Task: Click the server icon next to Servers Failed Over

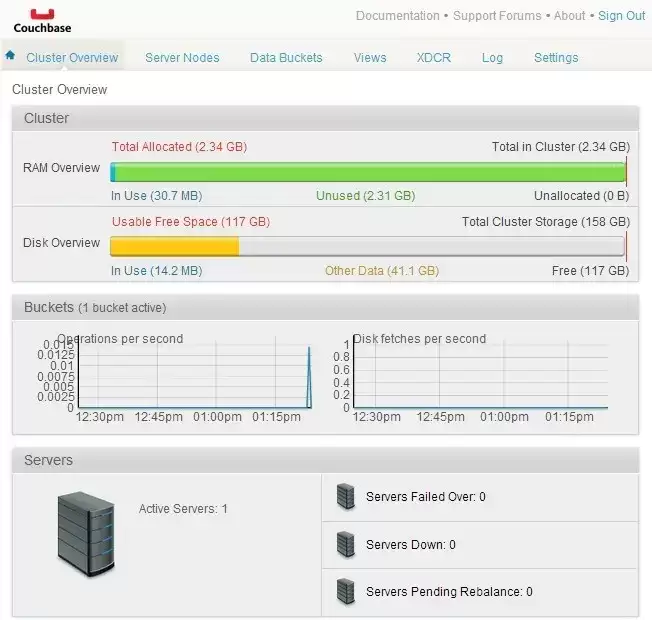Action: point(346,496)
